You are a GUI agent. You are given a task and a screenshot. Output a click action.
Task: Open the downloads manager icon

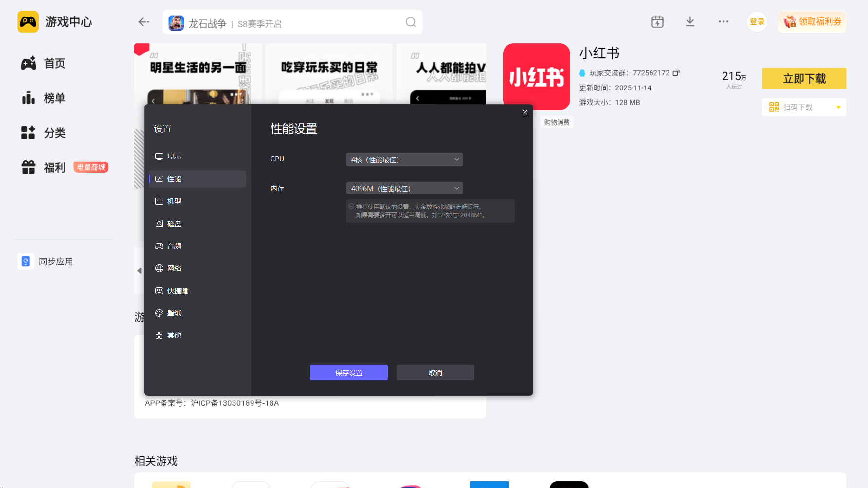pos(690,22)
